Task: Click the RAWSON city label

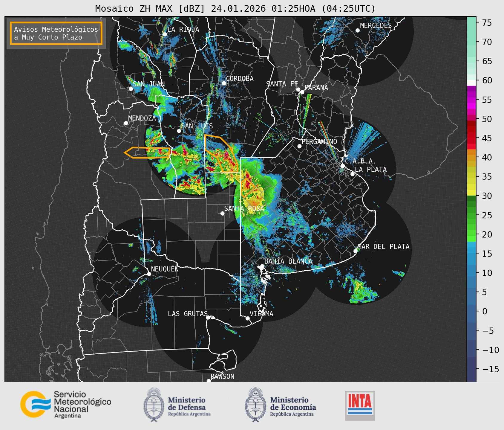Action: (x=222, y=376)
